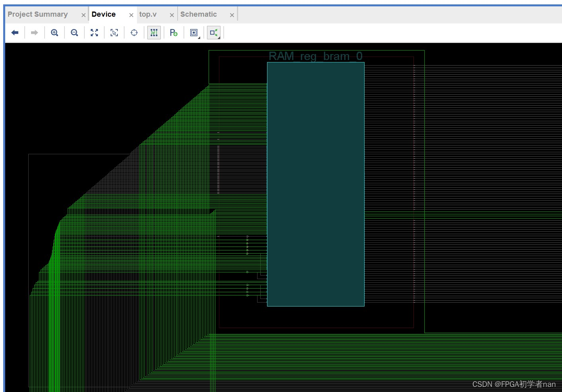Image resolution: width=562 pixels, height=392 pixels.
Task: Activate the Autofit Selection crosshair tool
Action: (x=134, y=33)
